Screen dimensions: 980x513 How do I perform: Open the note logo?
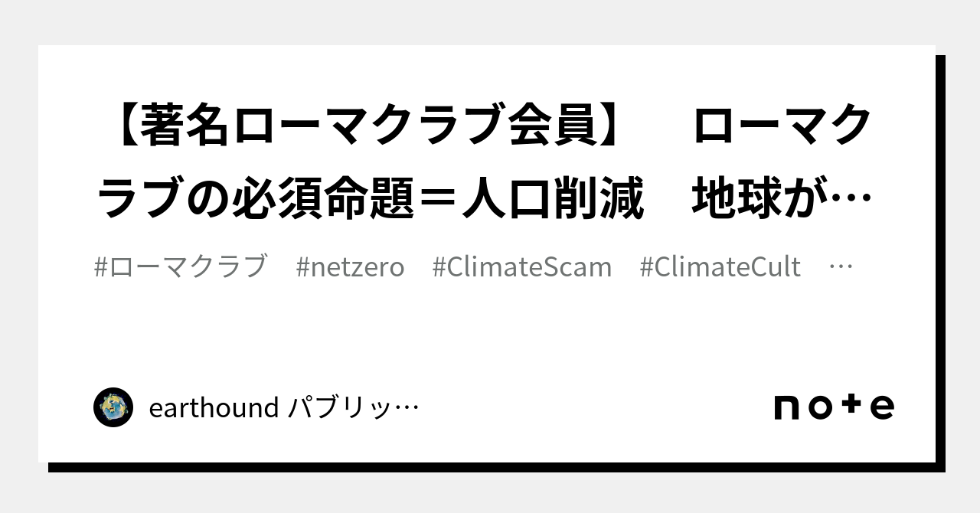(x=834, y=407)
